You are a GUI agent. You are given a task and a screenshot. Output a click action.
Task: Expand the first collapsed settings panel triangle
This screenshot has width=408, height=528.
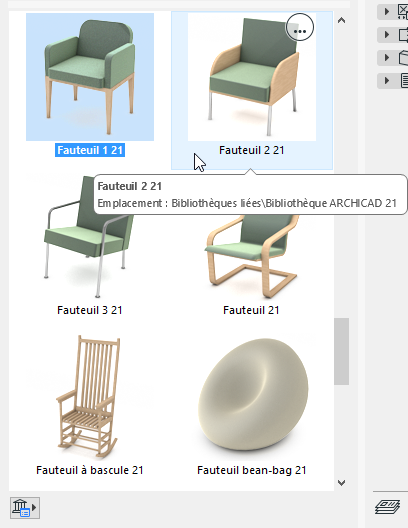click(x=387, y=11)
